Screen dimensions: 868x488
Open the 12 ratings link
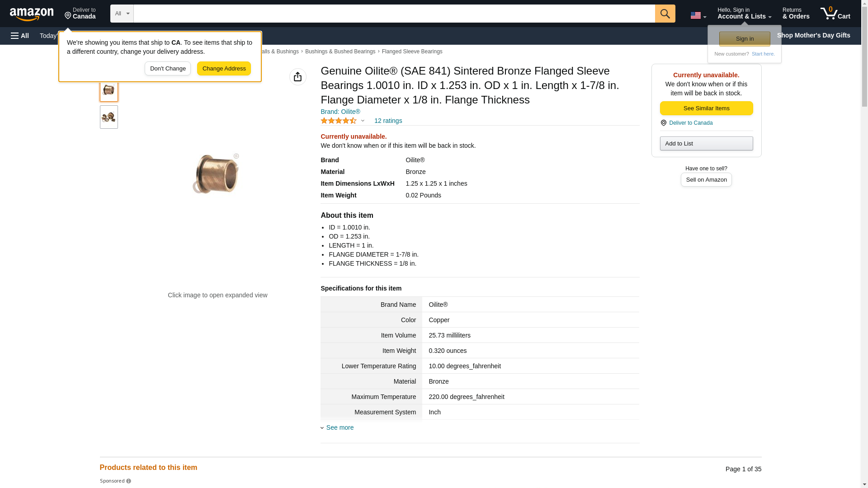(388, 121)
